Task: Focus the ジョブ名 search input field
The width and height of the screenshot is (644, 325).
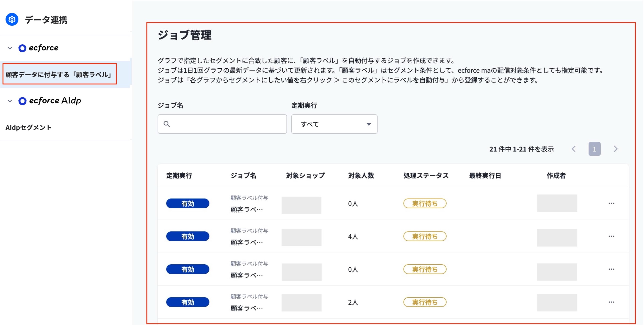Action: pyautogui.click(x=222, y=124)
